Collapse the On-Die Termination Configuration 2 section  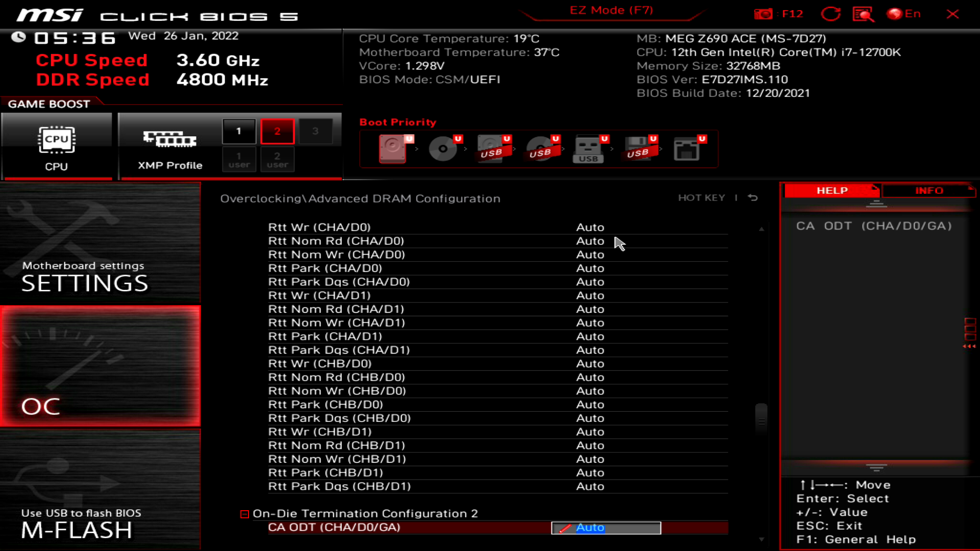click(x=244, y=514)
